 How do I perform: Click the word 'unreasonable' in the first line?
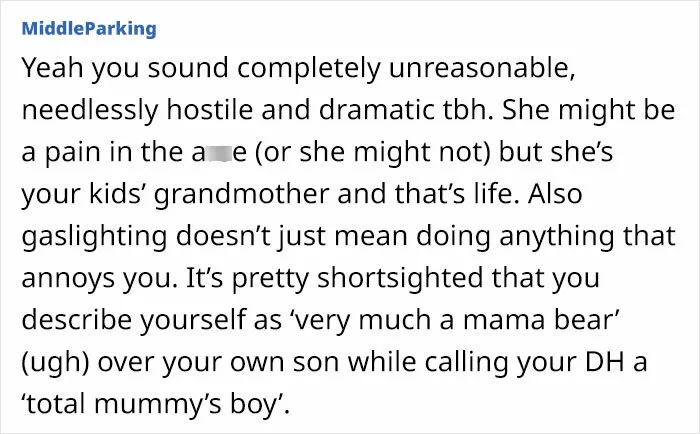[482, 68]
